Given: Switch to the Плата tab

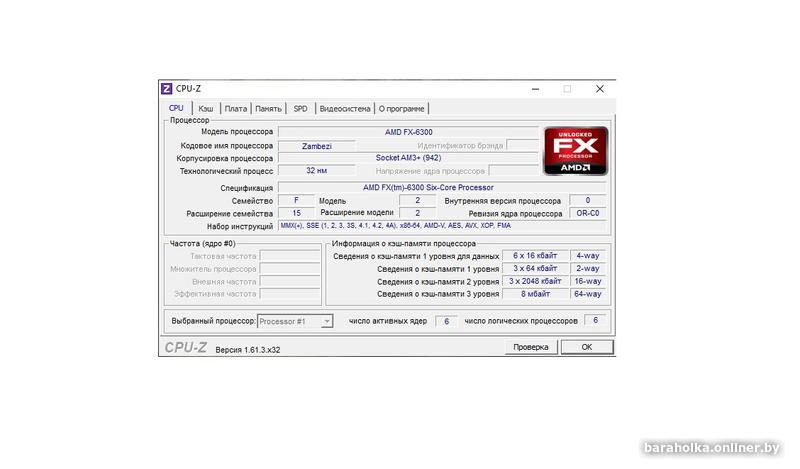Looking at the screenshot, I should point(236,109).
